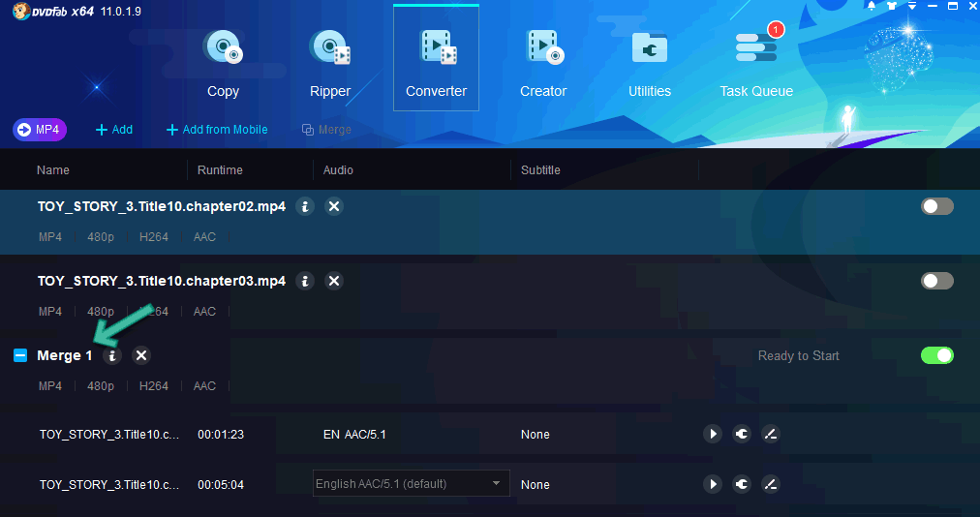Image resolution: width=980 pixels, height=517 pixels.
Task: Click Add from Mobile
Action: tap(217, 130)
